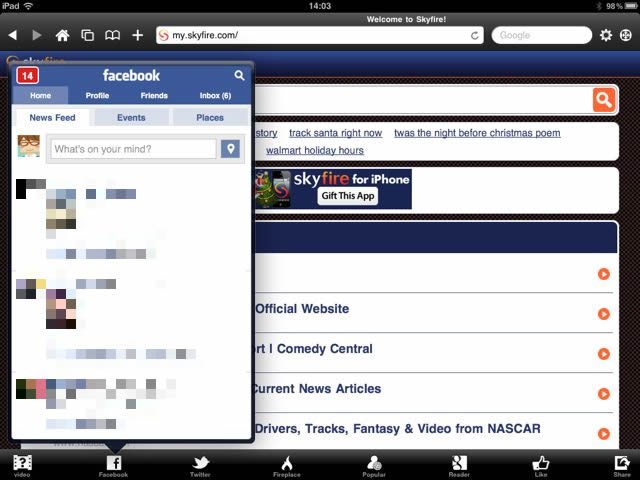Viewport: 640px width, 480px height.
Task: Tap the orange arrow on the NASCAR row
Action: (x=604, y=433)
